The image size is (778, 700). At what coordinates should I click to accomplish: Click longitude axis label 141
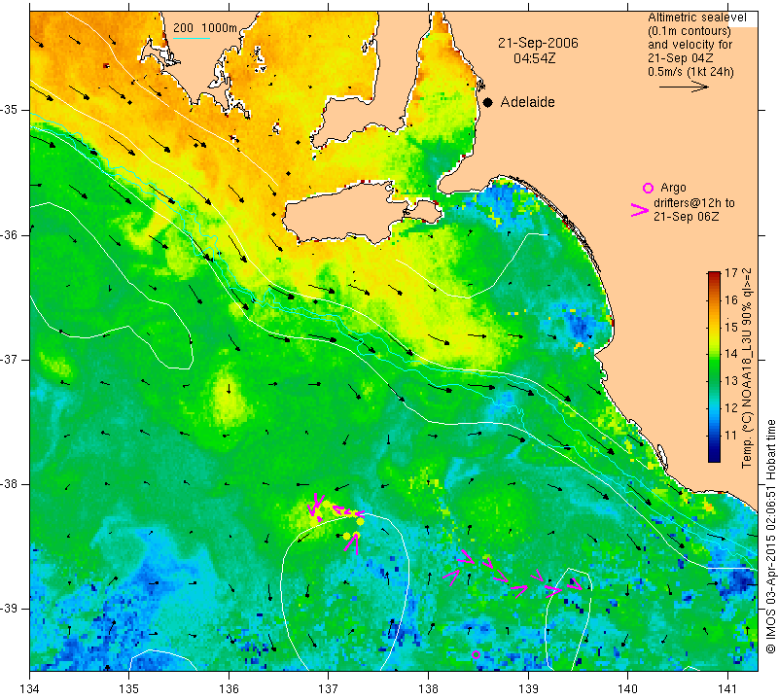click(727, 688)
